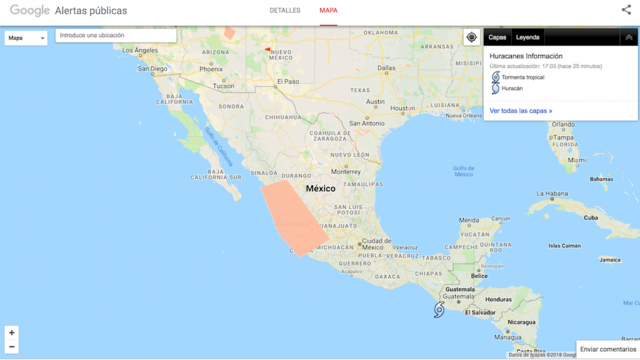Click the Tormenta tropical legend icon
Screen dimensions: 640x360
pos(495,77)
